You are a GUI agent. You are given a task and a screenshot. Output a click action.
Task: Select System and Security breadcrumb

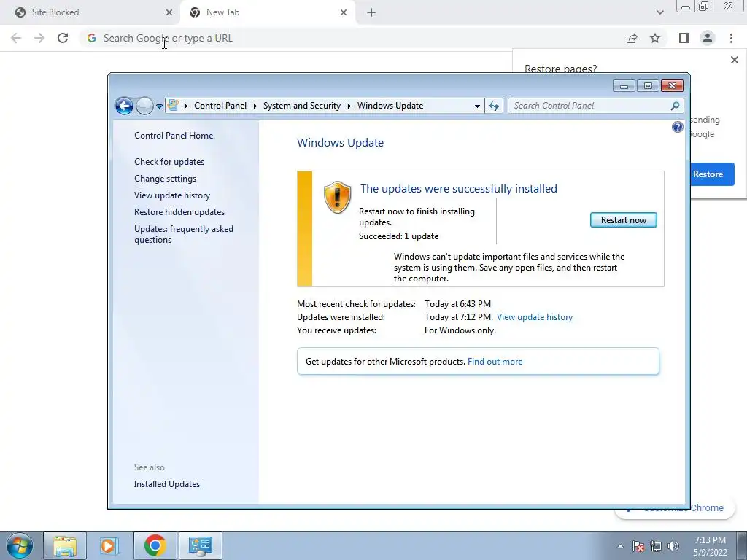pyautogui.click(x=302, y=106)
